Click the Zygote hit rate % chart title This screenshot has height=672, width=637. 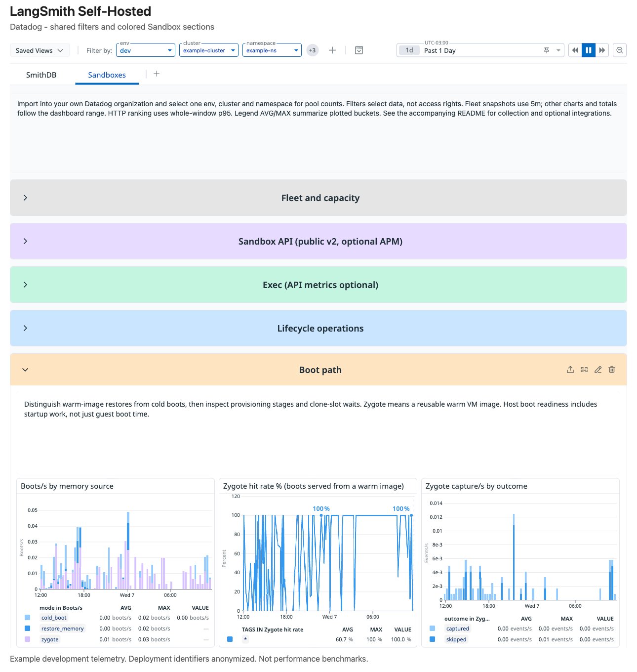click(x=314, y=486)
